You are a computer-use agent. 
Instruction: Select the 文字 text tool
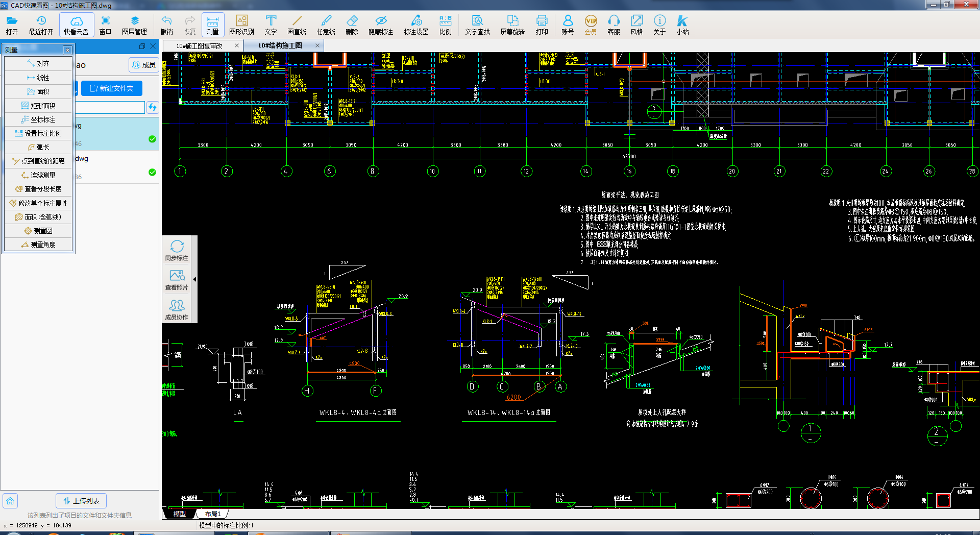[271, 25]
